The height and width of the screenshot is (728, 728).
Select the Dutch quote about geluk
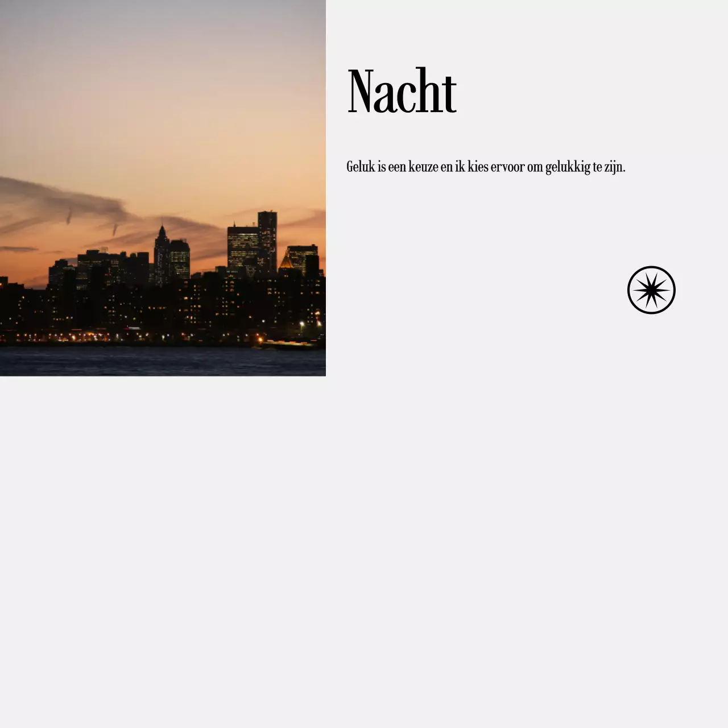486,166
